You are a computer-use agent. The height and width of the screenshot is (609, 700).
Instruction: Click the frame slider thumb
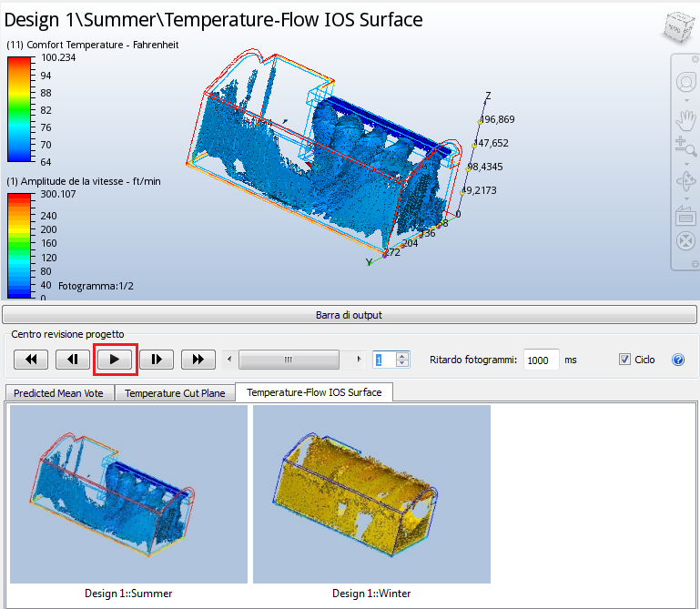[x=289, y=360]
